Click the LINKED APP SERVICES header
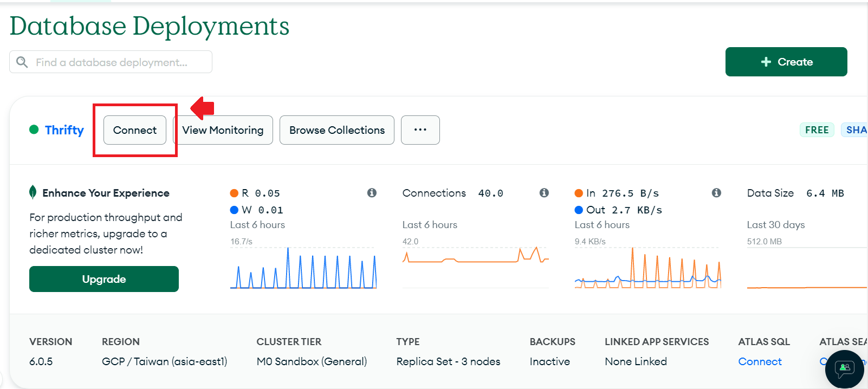This screenshot has height=389, width=868. [x=657, y=342]
